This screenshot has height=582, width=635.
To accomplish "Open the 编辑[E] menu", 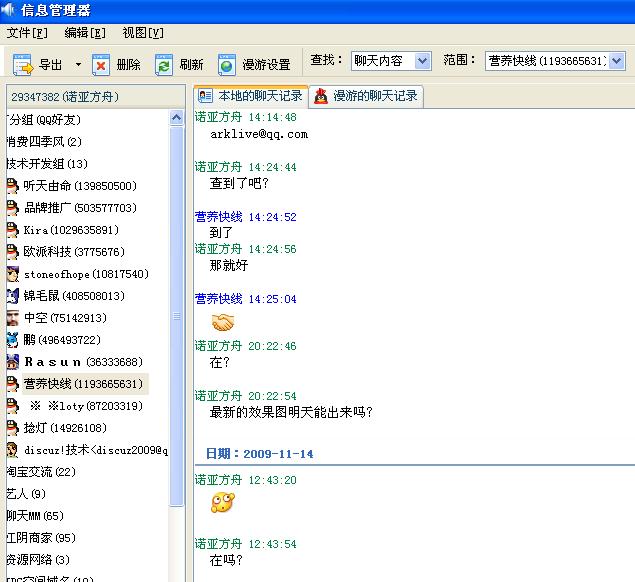I will click(85, 33).
